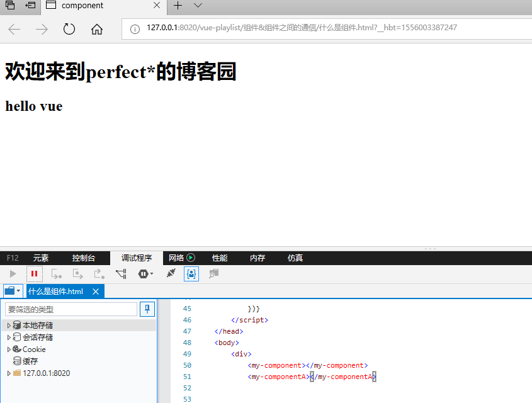Click line number 48 in gutter
The width and height of the screenshot is (532, 403).
pyautogui.click(x=187, y=343)
